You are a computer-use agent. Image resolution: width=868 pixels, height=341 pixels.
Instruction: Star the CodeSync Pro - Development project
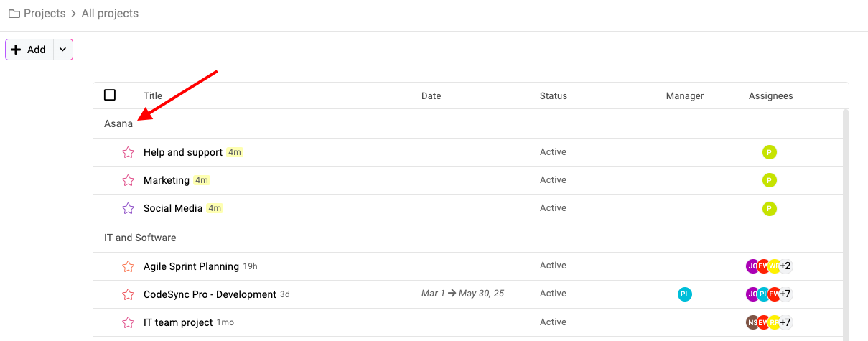click(129, 294)
